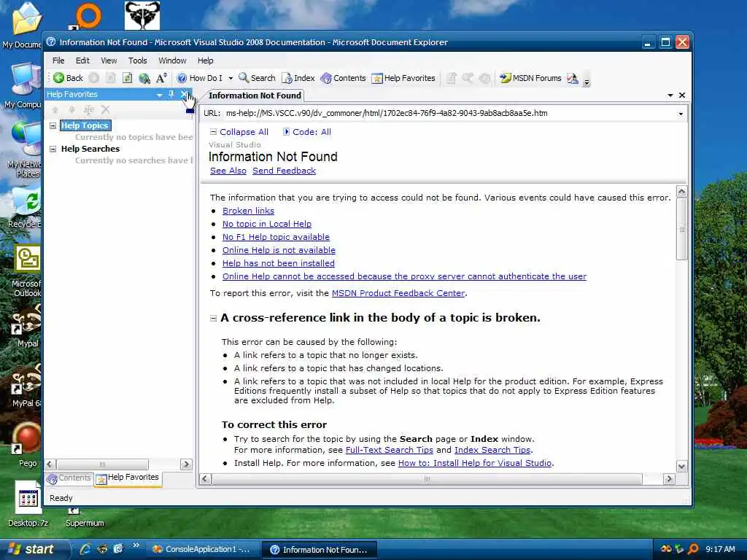Open MSDN Forums
747x560 pixels.
click(x=530, y=78)
